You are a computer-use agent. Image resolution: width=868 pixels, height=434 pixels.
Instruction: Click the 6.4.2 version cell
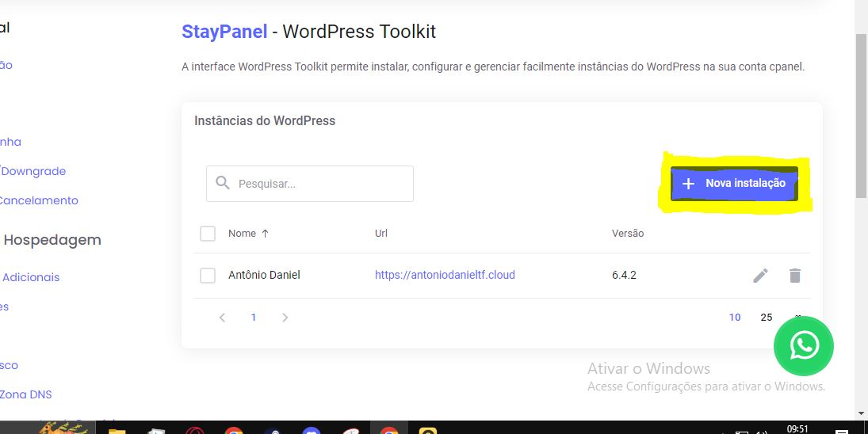pos(624,275)
